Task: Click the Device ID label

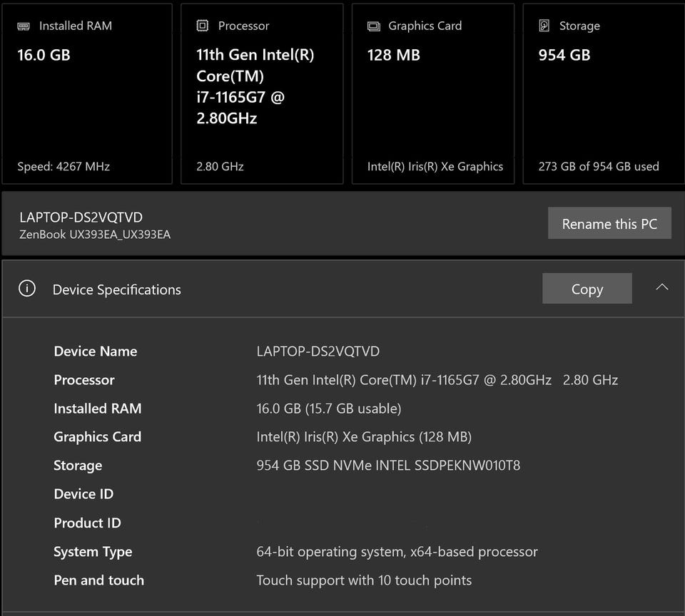Action: (x=83, y=494)
